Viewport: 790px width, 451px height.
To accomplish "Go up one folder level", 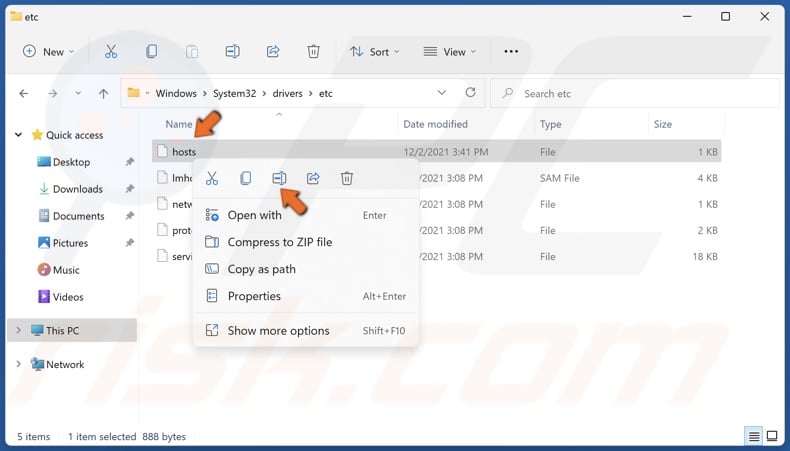I will 104,93.
